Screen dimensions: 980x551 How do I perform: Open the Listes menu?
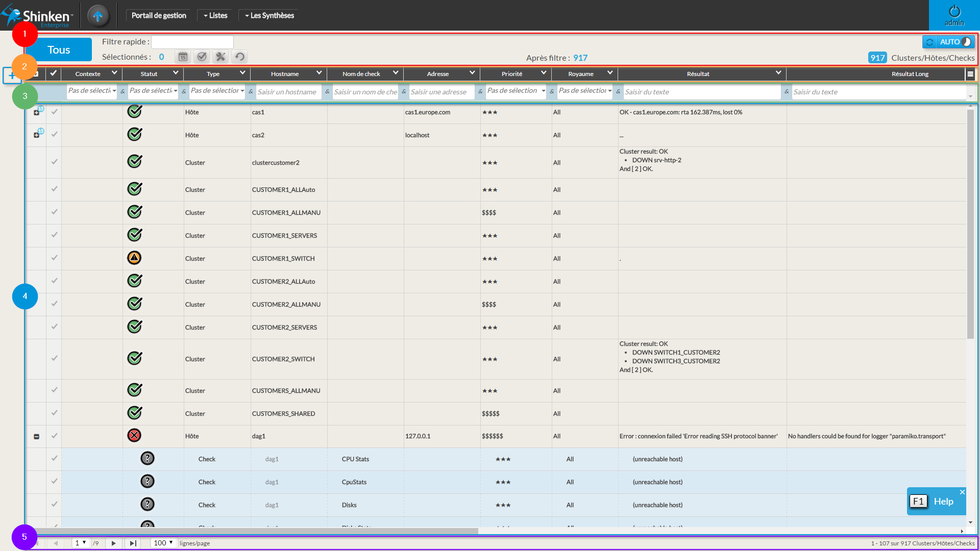point(215,15)
